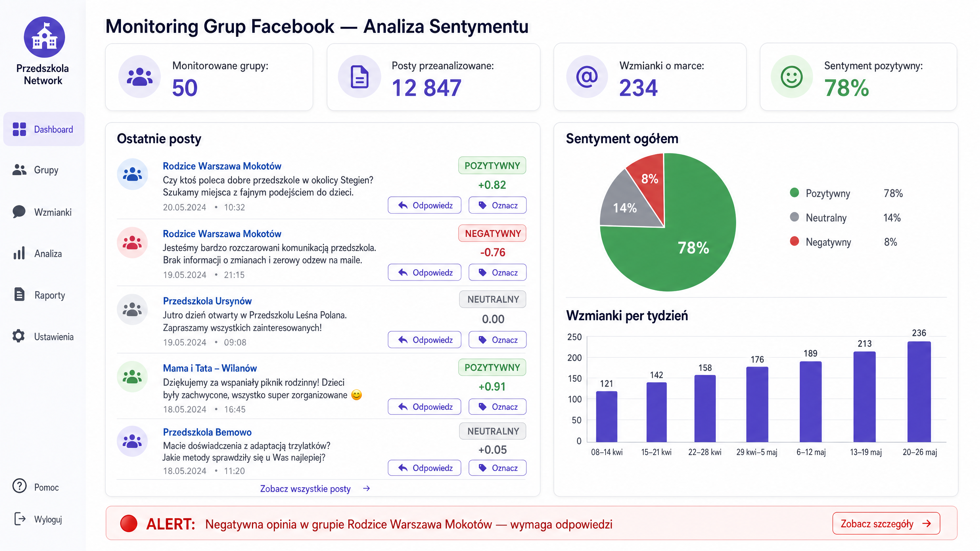Image resolution: width=980 pixels, height=551 pixels.
Task: Click the Przedszkola Network school logo
Action: click(x=44, y=37)
